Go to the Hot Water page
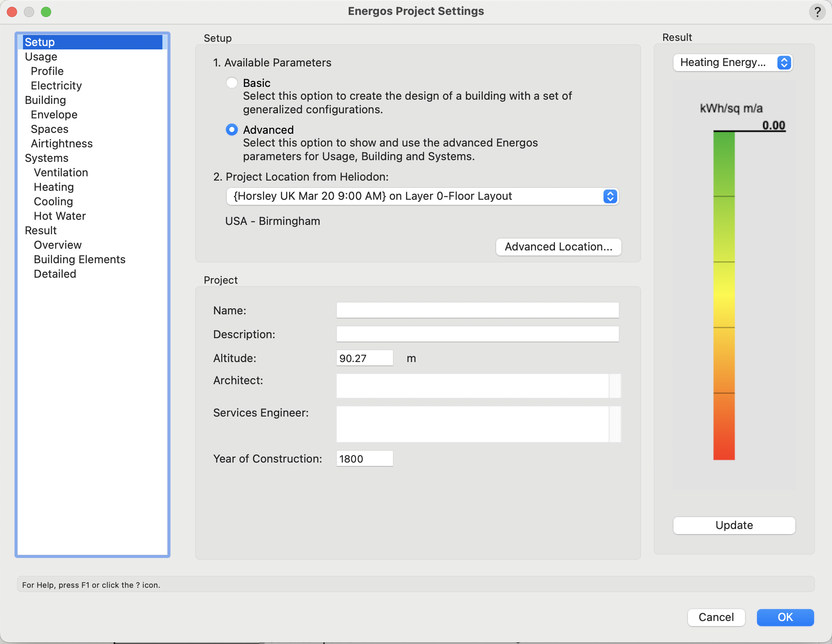The image size is (832, 644). click(x=60, y=216)
